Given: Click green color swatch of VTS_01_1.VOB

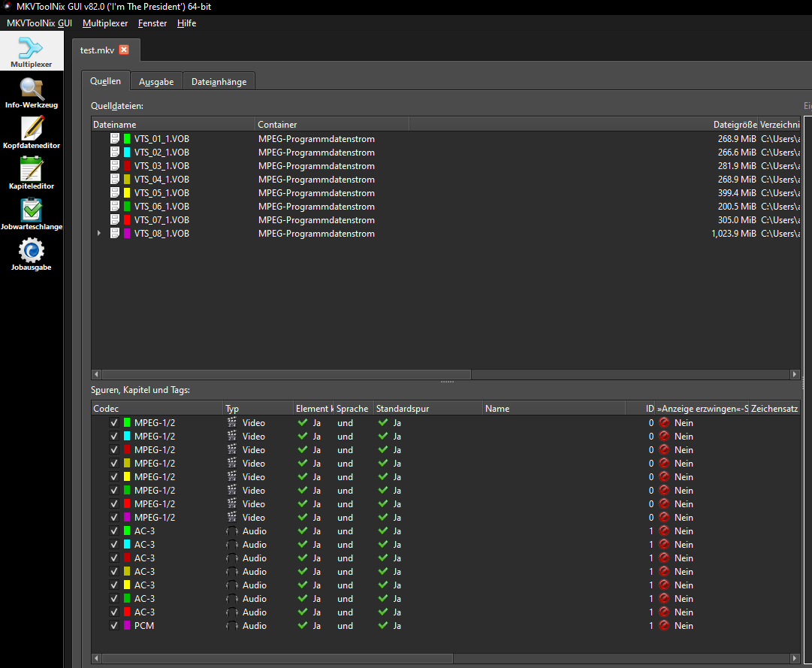Looking at the screenshot, I should pos(127,139).
